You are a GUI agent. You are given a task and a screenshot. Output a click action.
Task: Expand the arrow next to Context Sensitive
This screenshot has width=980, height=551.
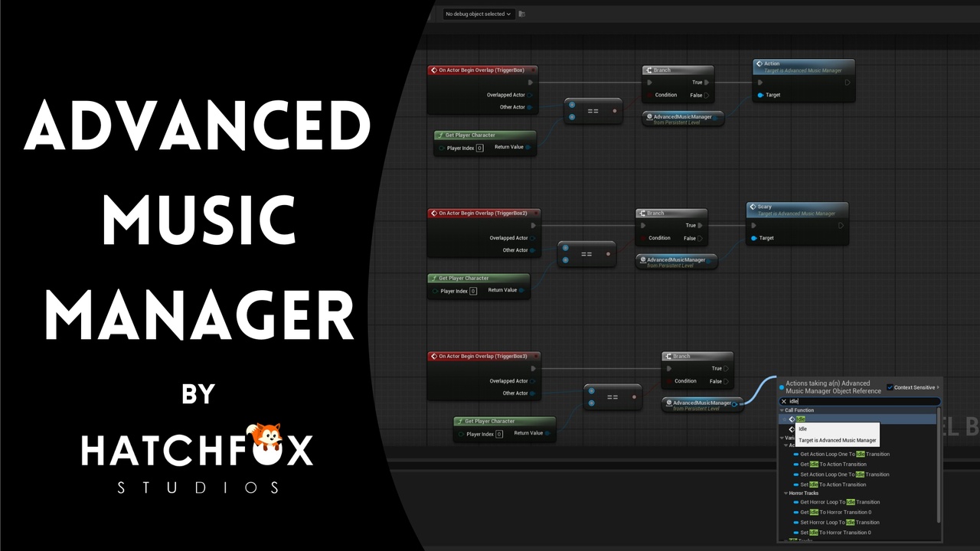pos(938,387)
